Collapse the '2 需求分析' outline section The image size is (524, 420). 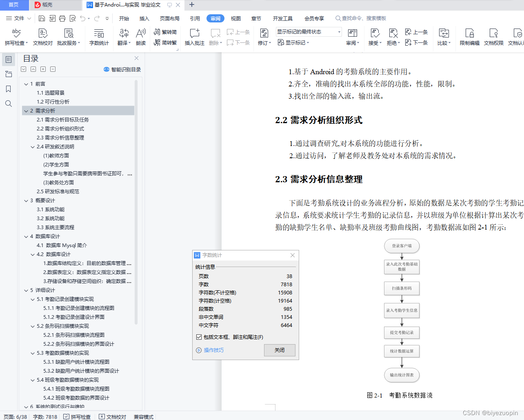[x=26, y=111]
